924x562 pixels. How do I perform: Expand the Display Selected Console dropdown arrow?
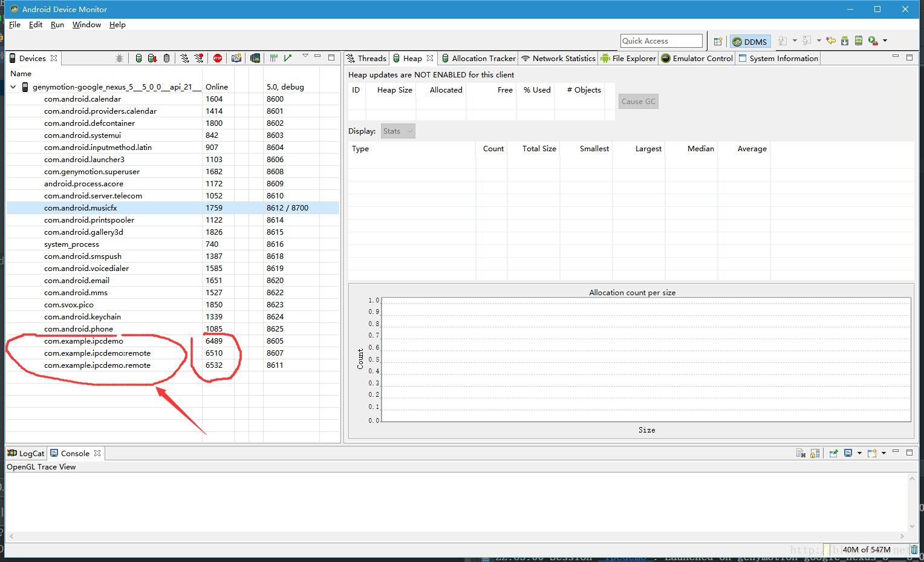click(859, 453)
